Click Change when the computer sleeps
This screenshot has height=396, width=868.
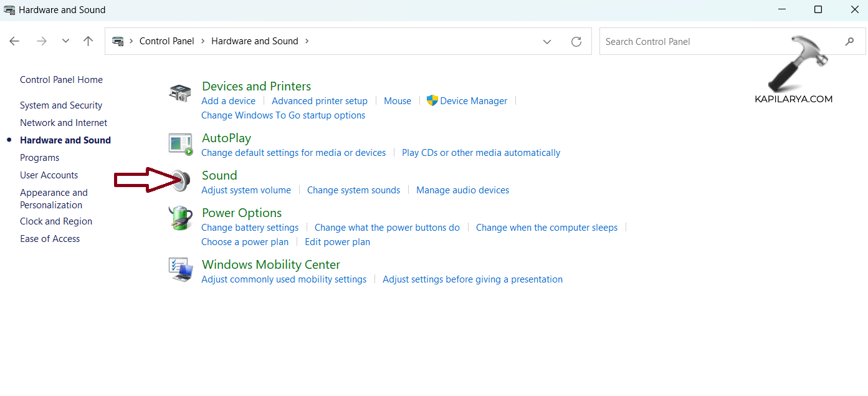tap(546, 228)
